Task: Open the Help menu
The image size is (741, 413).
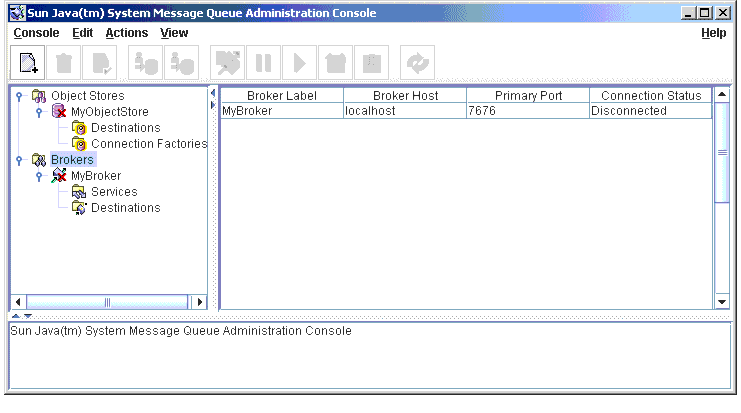Action: pyautogui.click(x=714, y=33)
